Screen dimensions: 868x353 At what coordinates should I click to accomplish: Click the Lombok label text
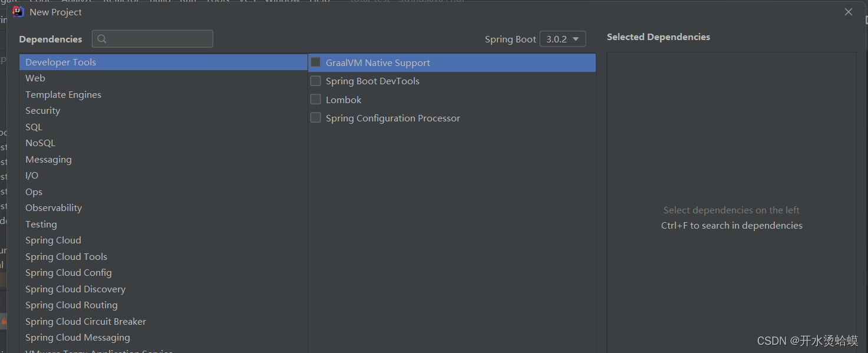click(x=344, y=100)
